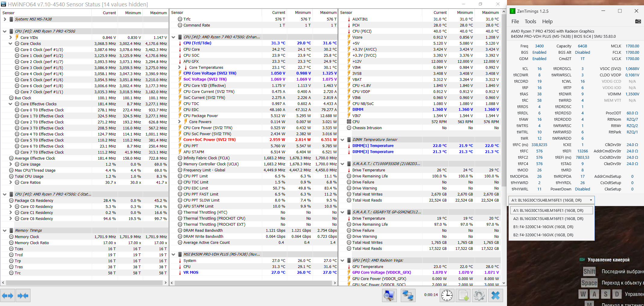Click the lightning icon beside SoC Voltage (SVI2 TFN)
The image size is (644, 306).
point(180,79)
